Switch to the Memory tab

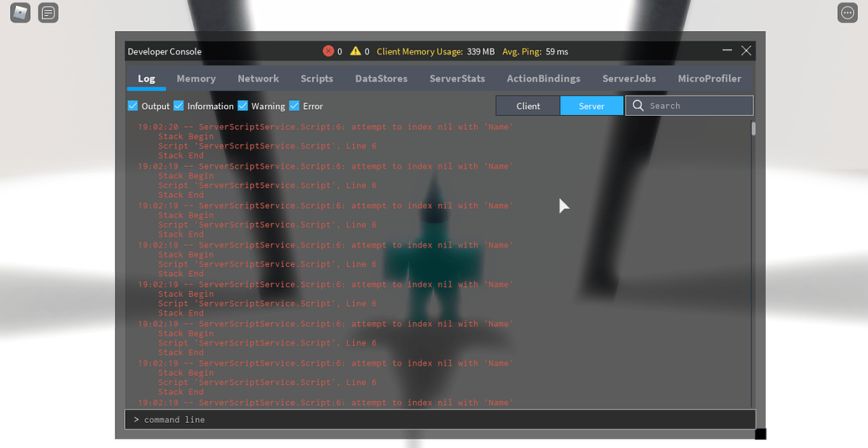tap(196, 79)
